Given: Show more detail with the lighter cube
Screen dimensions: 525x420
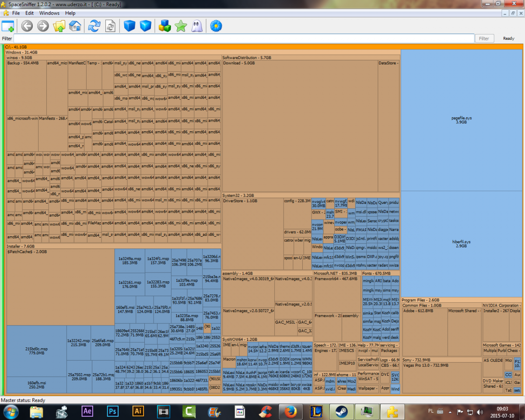Looking at the screenshot, I should pyautogui.click(x=145, y=26).
